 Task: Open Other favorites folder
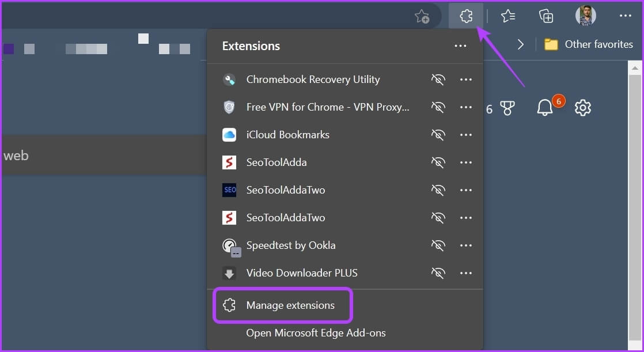[x=588, y=44]
